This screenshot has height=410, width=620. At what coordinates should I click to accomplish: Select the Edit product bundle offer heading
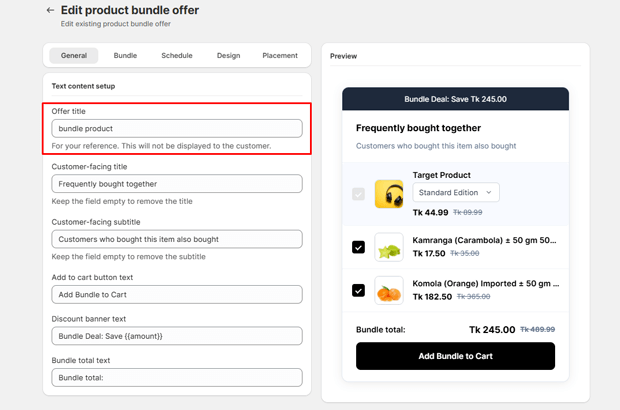(130, 10)
